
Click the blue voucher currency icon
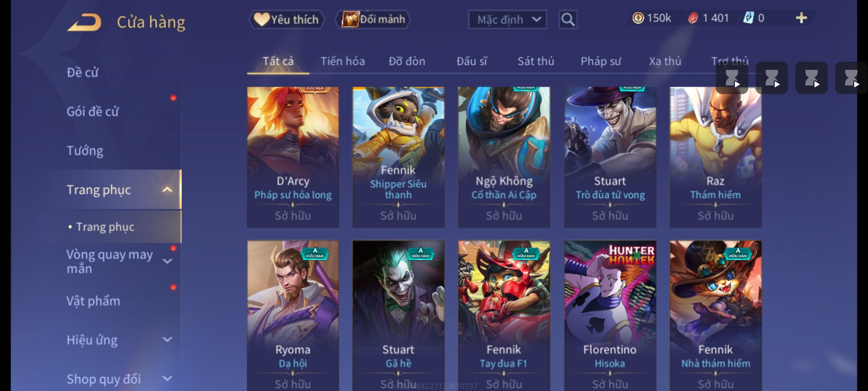[748, 18]
